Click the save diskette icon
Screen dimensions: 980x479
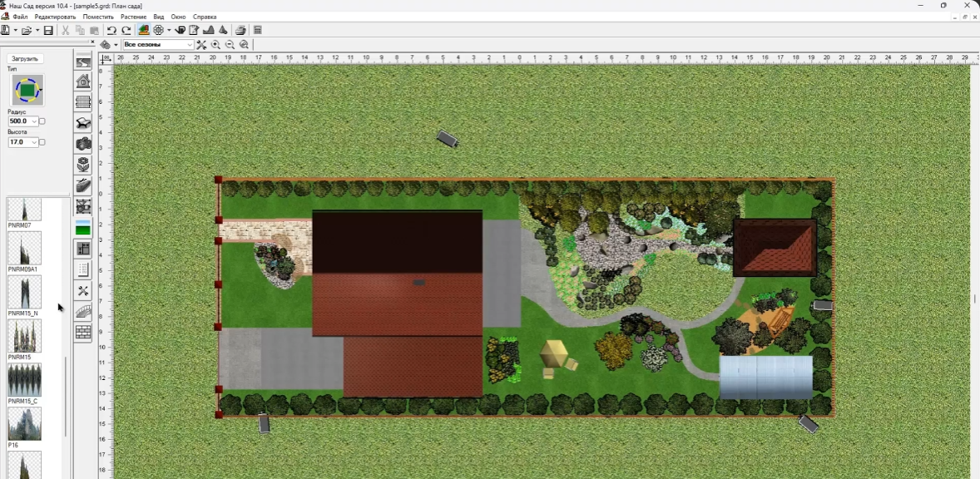tap(48, 30)
